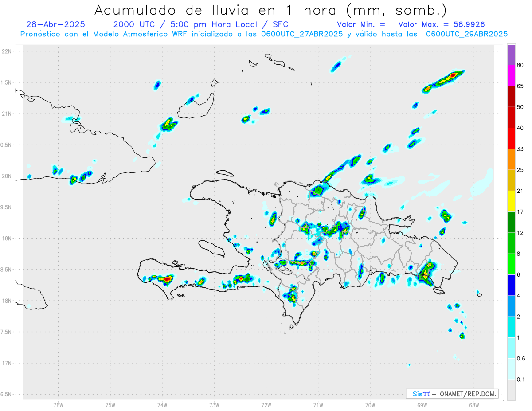Viewport: 532px width, 411px height.
Task: Click the '74W' longitude label
Action: (162, 405)
